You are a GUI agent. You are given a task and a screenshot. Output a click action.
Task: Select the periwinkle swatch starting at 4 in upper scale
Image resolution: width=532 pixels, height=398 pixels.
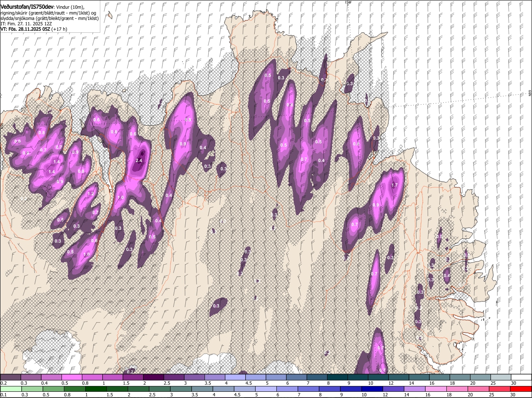pos(235,377)
